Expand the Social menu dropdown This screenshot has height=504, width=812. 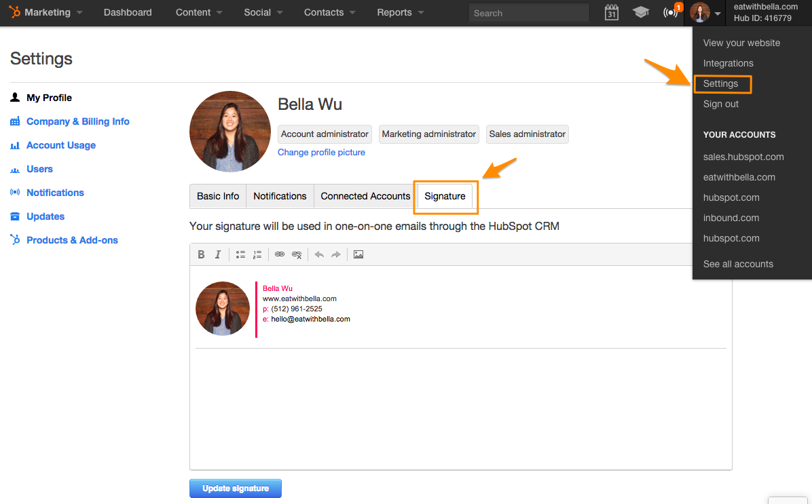280,12
